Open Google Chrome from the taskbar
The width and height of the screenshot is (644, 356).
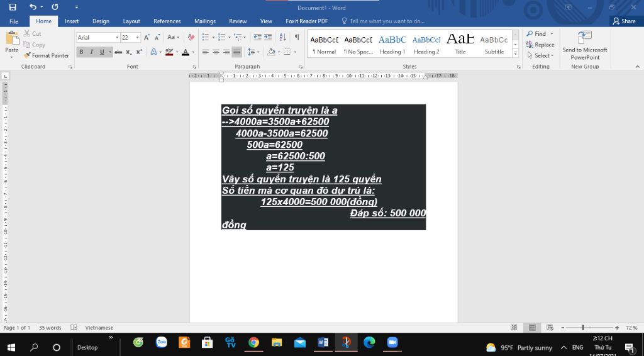253,342
